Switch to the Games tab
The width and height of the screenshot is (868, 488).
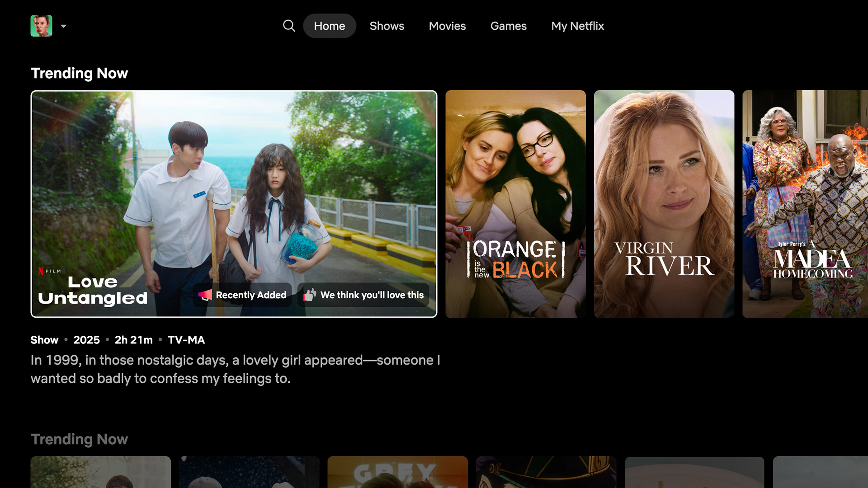508,26
